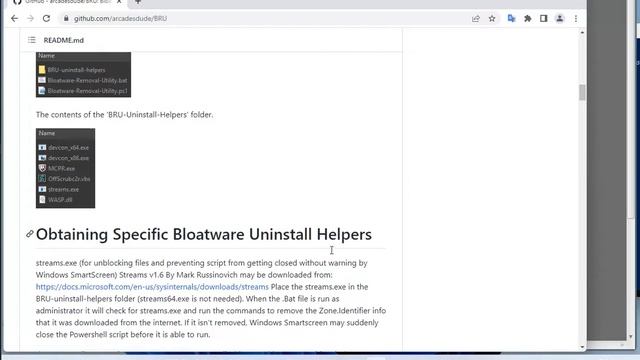Open the BRU folder contents screenshot
Screen dimensions: 640x360
pos(83,74)
